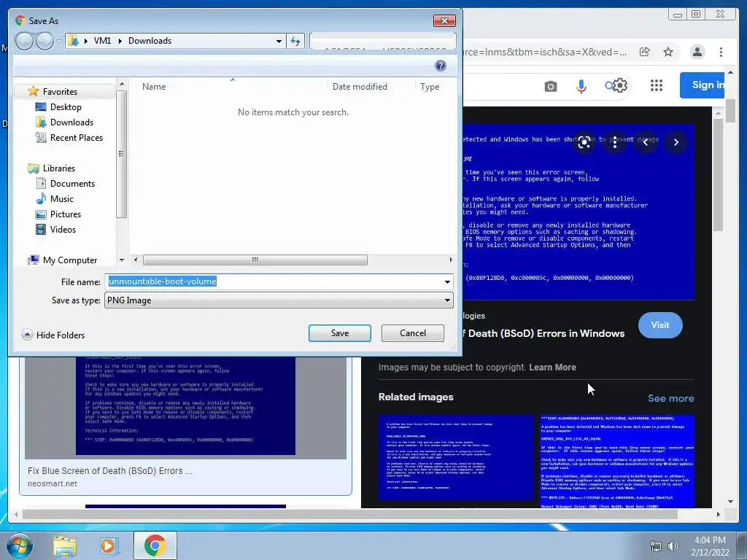Image resolution: width=747 pixels, height=560 pixels.
Task: Go to the next image with right chevron
Action: (x=676, y=142)
